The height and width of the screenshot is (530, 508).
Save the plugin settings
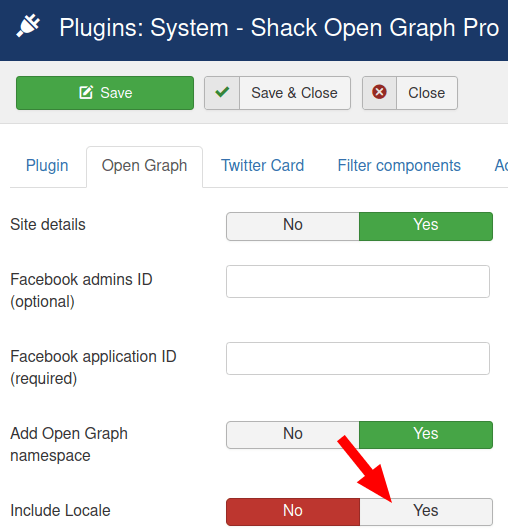(105, 93)
